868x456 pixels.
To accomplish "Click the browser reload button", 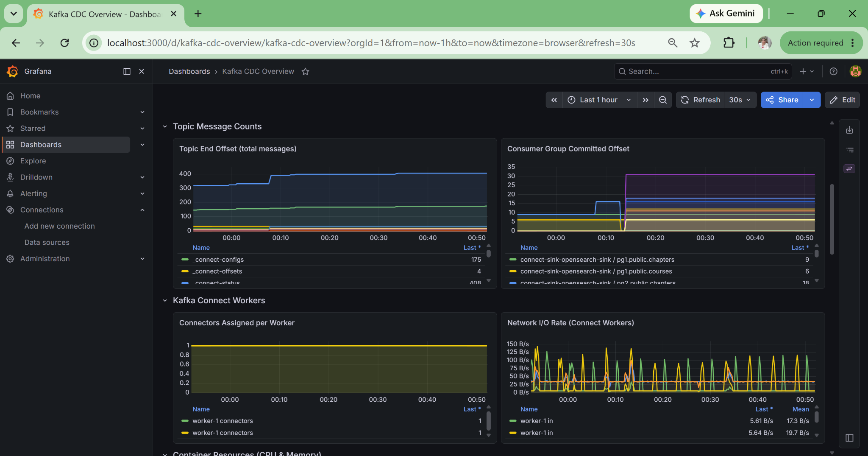I will pos(64,43).
